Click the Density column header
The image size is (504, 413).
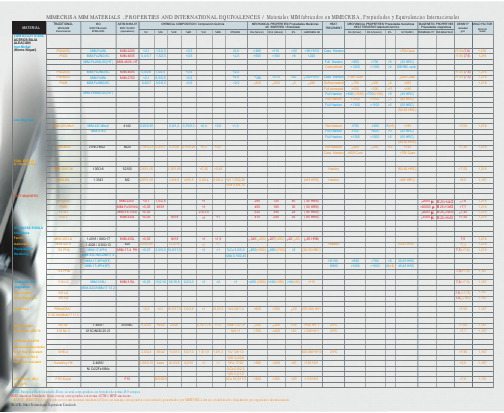pos(463,27)
